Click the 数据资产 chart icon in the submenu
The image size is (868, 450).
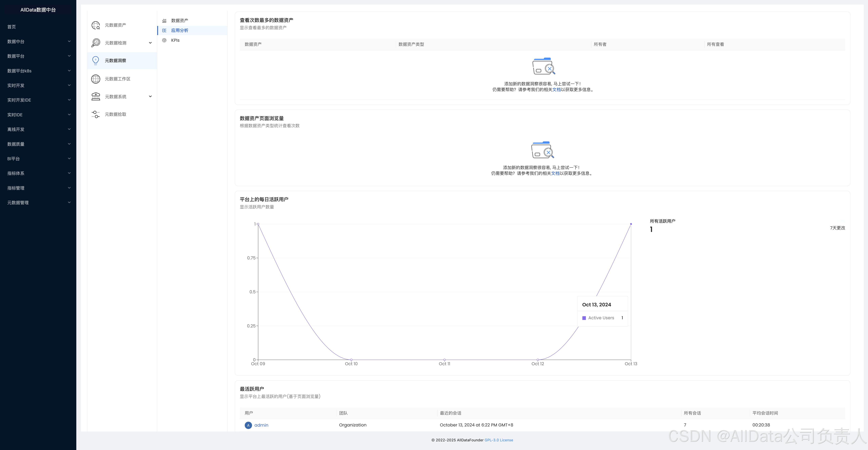[x=165, y=21]
